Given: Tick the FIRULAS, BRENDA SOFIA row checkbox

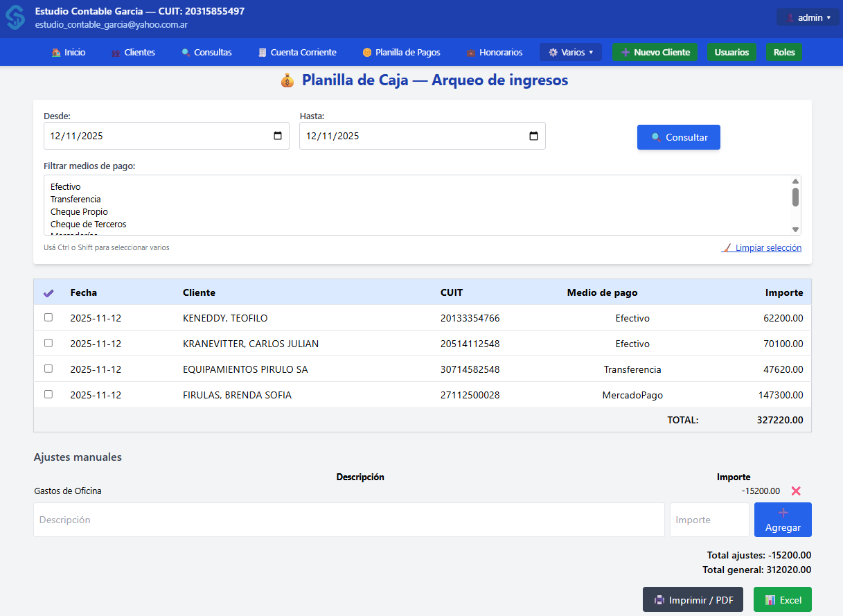Looking at the screenshot, I should [x=48, y=394].
